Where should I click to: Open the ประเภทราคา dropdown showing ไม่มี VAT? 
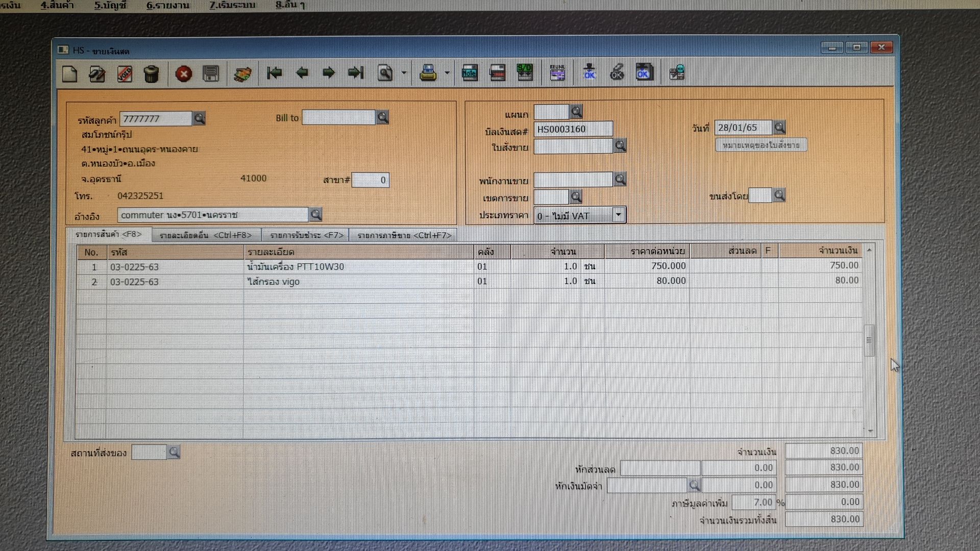point(579,215)
